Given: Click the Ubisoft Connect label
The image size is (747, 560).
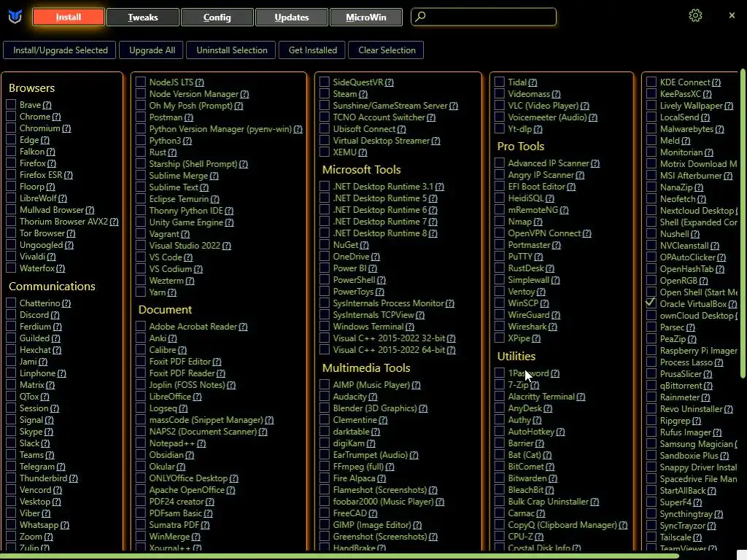Looking at the screenshot, I should (x=365, y=129).
